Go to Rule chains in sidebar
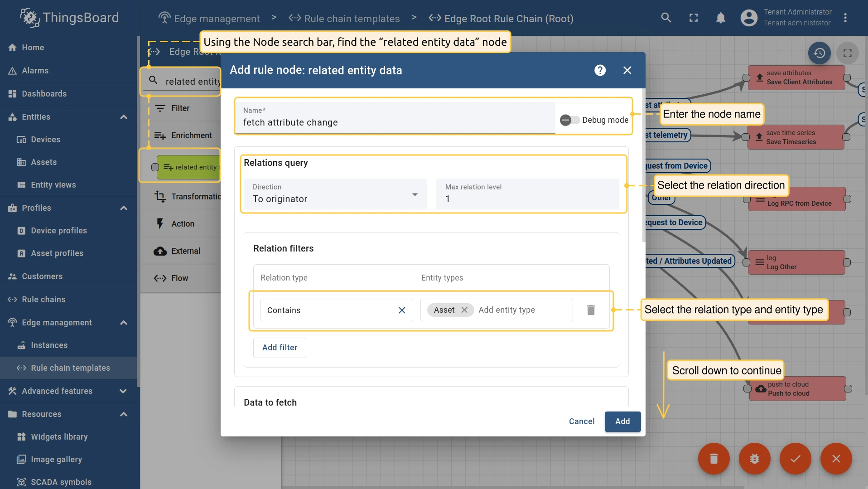Screen dimensions: 868x489 coord(43,300)
